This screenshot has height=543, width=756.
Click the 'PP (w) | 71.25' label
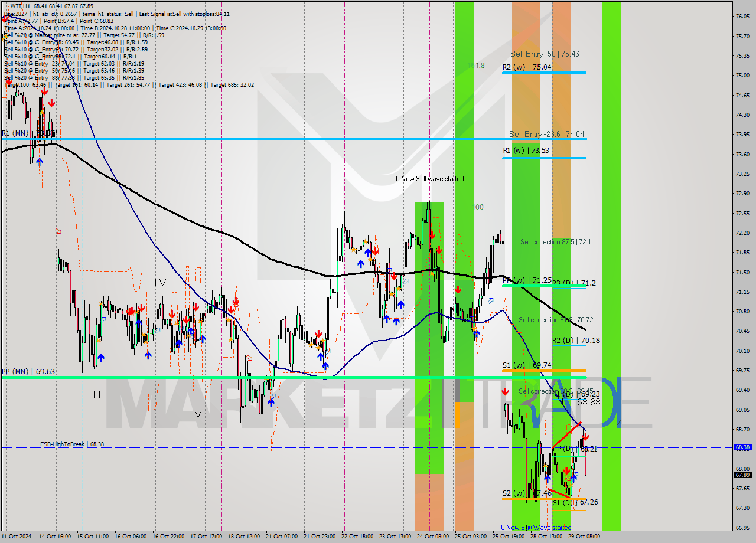pos(527,280)
